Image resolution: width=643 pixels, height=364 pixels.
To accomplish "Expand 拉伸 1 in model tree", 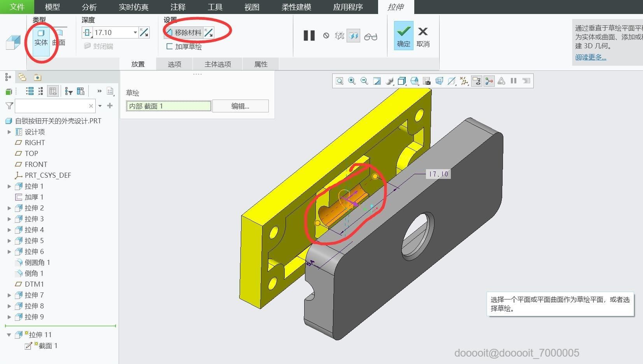I will pyautogui.click(x=9, y=186).
